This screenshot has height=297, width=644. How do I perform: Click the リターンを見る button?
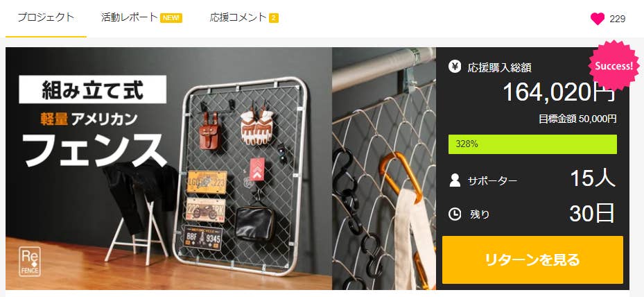point(532,260)
